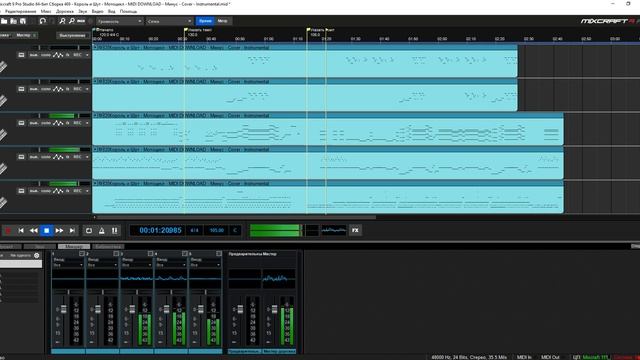Screen dimensions: 640x360
Task: Arm track 3 REC button
Action: (x=77, y=123)
